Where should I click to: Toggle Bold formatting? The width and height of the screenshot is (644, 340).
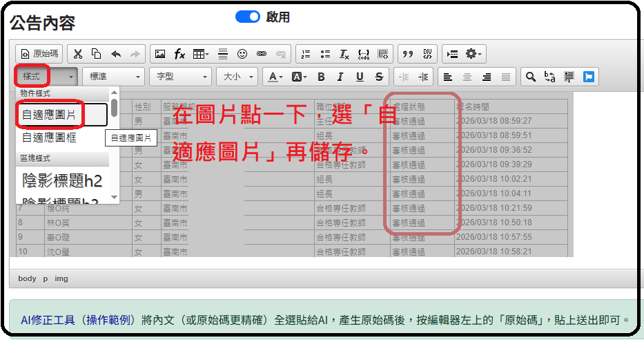pyautogui.click(x=321, y=77)
